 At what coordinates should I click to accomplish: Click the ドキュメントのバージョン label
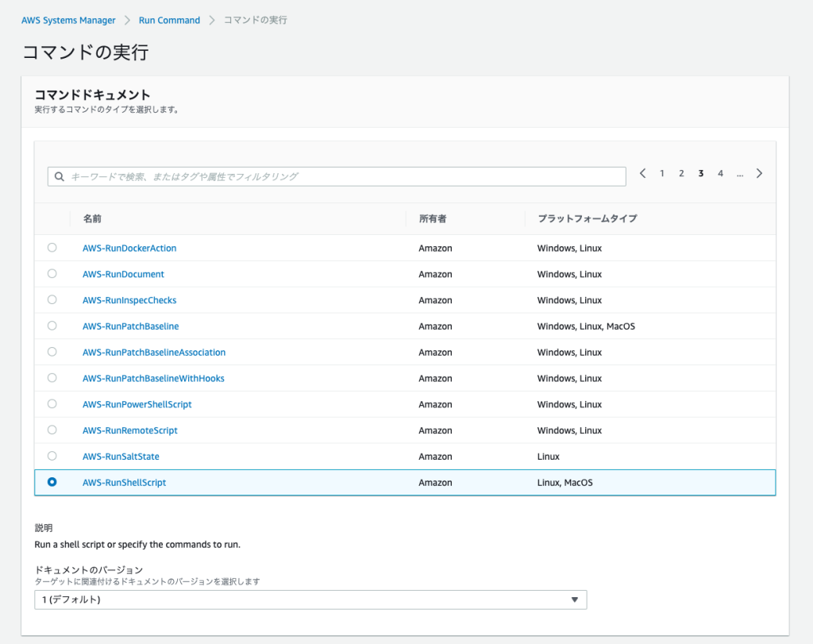(89, 570)
